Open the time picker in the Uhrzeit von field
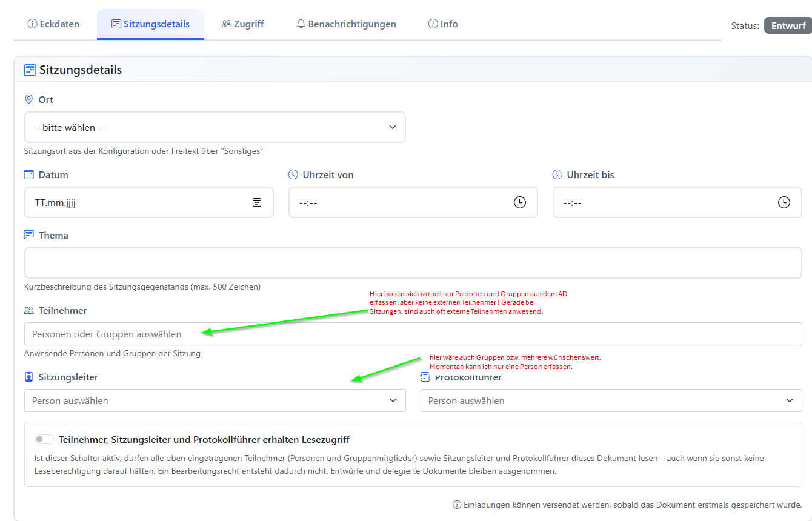The width and height of the screenshot is (812, 521). (520, 202)
